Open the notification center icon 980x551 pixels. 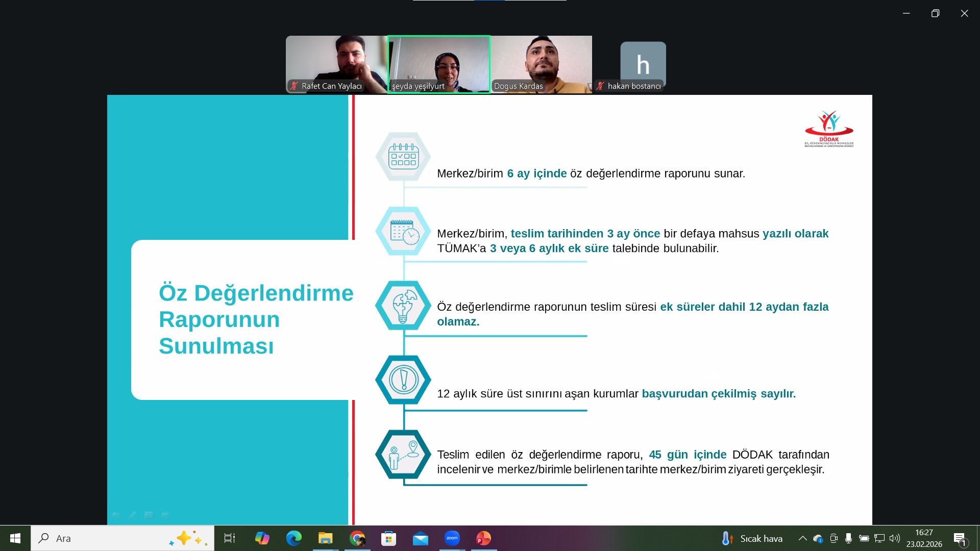click(x=960, y=538)
